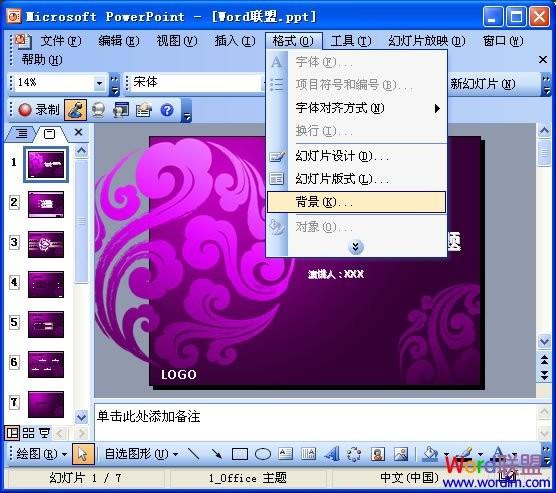Switch to the Outline pane tab
556x493 pixels.
21,133
